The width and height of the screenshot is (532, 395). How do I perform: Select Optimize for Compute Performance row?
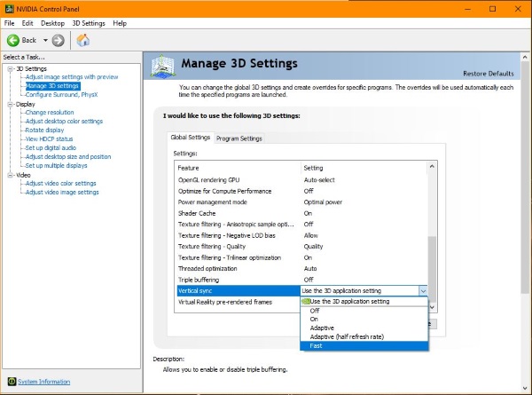point(301,191)
